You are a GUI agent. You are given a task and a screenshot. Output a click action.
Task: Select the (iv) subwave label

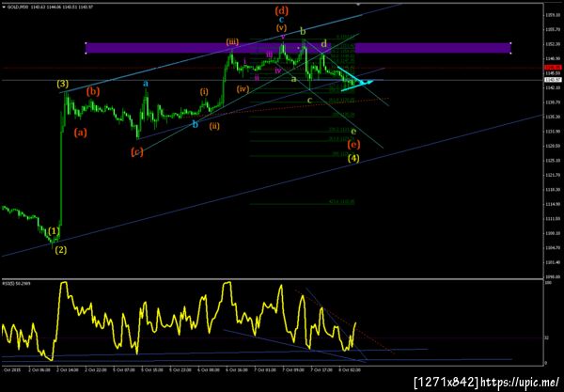click(x=243, y=88)
